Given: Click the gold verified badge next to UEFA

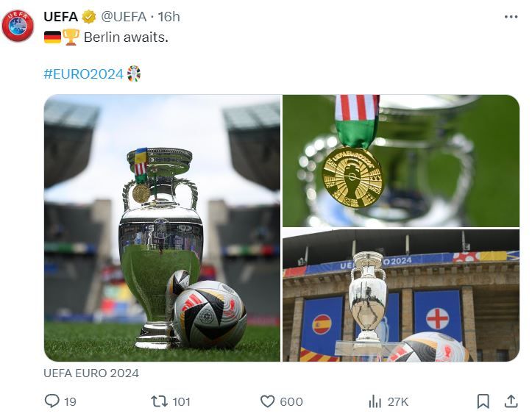Looking at the screenshot, I should [89, 17].
